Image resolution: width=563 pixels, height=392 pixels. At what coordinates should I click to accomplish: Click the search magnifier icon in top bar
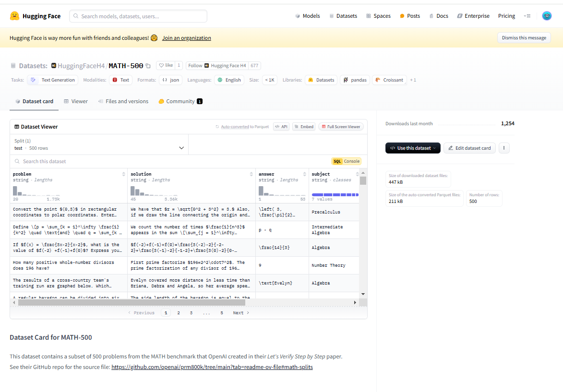[76, 16]
